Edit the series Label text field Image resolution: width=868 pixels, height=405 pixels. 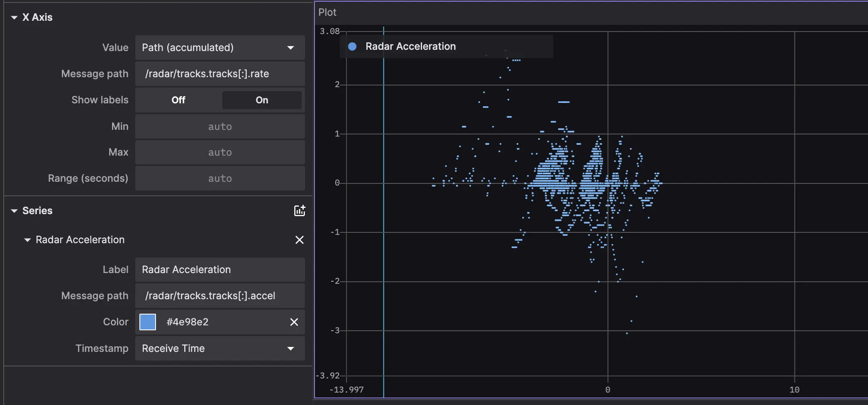(x=219, y=270)
